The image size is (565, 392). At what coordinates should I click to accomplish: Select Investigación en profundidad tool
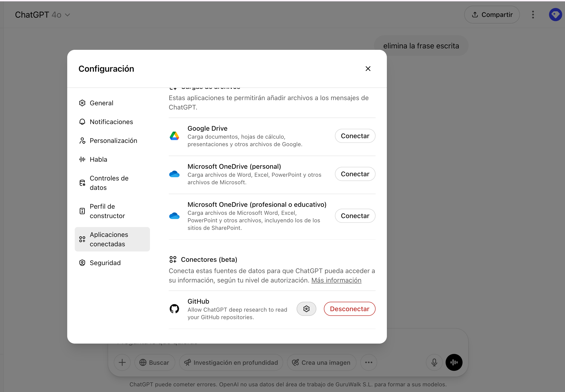pyautogui.click(x=231, y=362)
